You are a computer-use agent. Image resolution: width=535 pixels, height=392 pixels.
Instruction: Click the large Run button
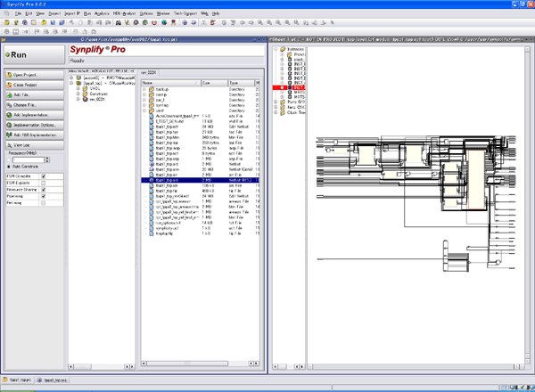coord(35,55)
